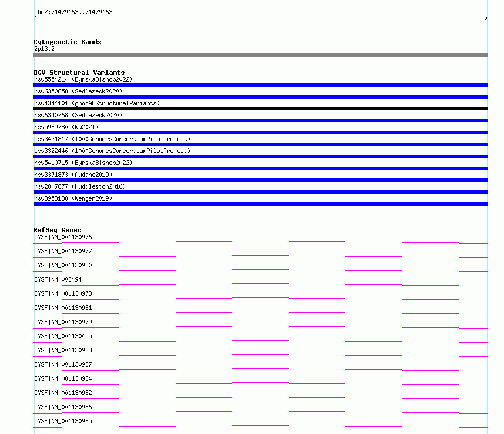The image size is (504, 434).
Task: Open the nsv4344101 (gnomADStructuralVariants) label
Action: click(97, 103)
